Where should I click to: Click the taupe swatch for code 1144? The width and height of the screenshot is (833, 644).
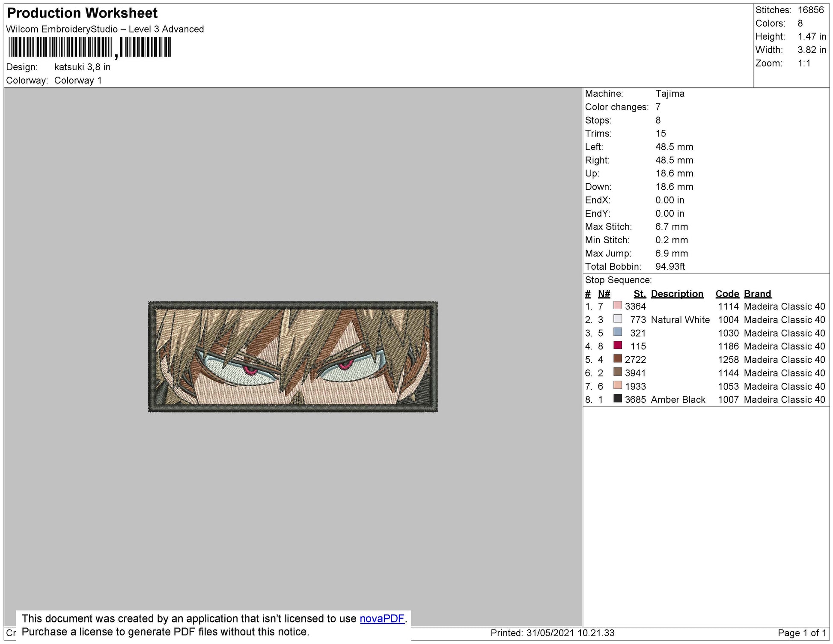tap(618, 372)
